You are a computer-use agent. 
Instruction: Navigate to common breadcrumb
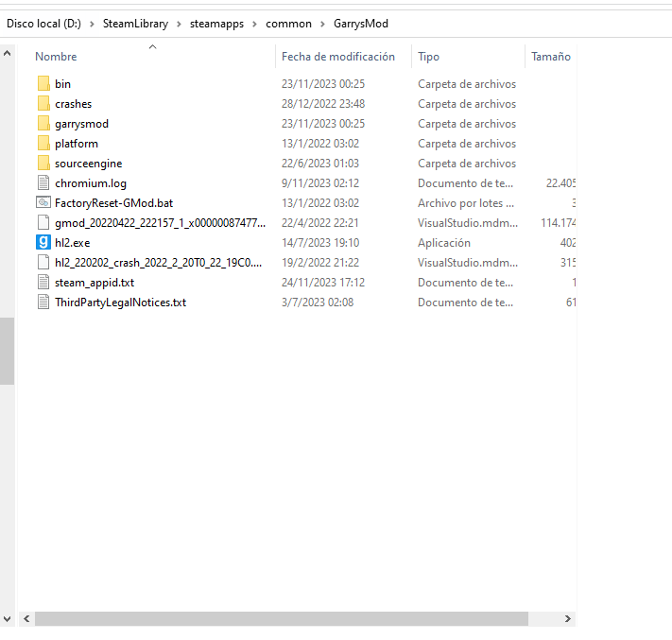point(288,24)
